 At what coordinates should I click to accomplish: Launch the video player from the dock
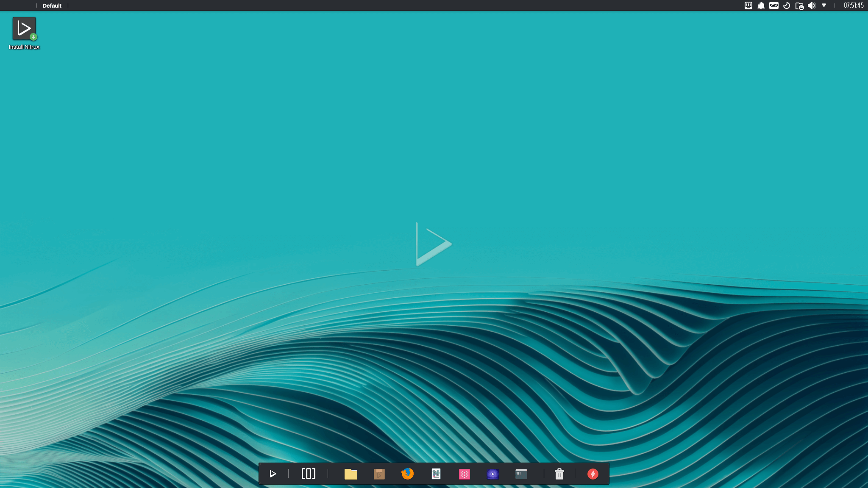(x=493, y=474)
